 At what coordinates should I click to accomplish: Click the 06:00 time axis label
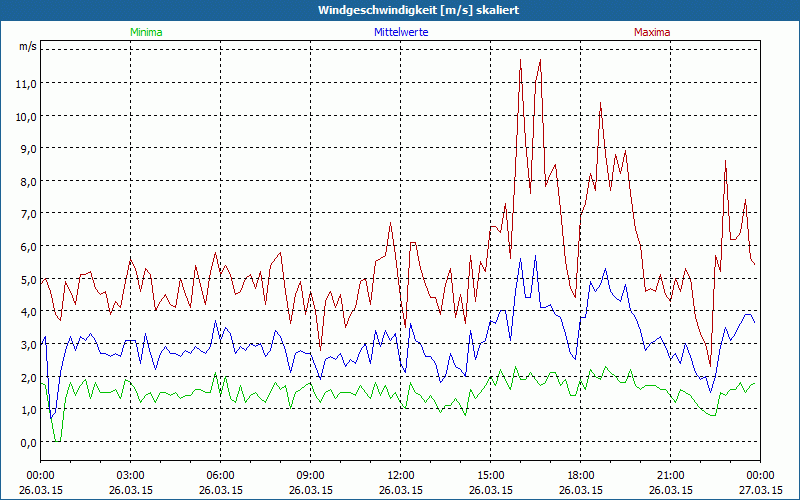coord(220,475)
